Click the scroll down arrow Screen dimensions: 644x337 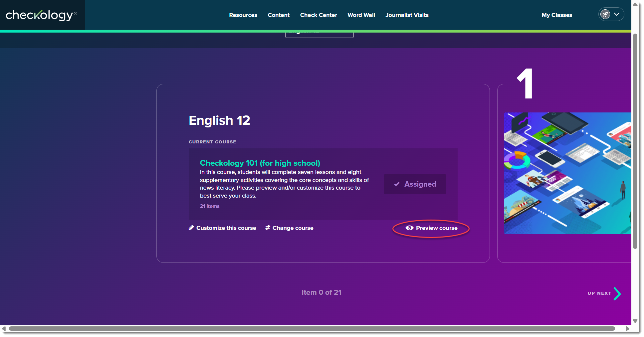point(635,321)
